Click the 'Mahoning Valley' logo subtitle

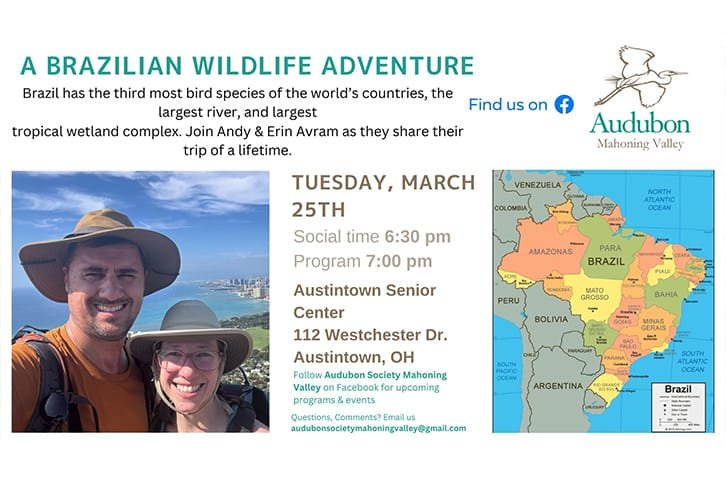[x=640, y=144]
